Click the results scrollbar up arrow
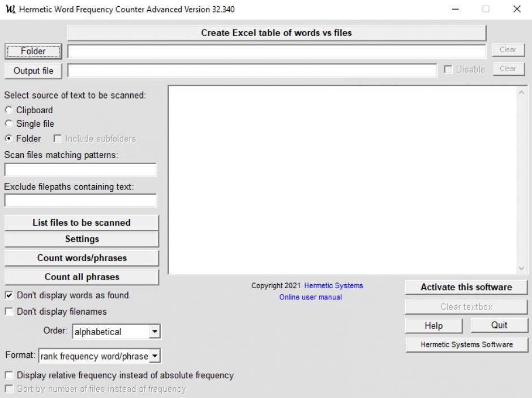Image resolution: width=532 pixels, height=398 pixels. tap(521, 92)
